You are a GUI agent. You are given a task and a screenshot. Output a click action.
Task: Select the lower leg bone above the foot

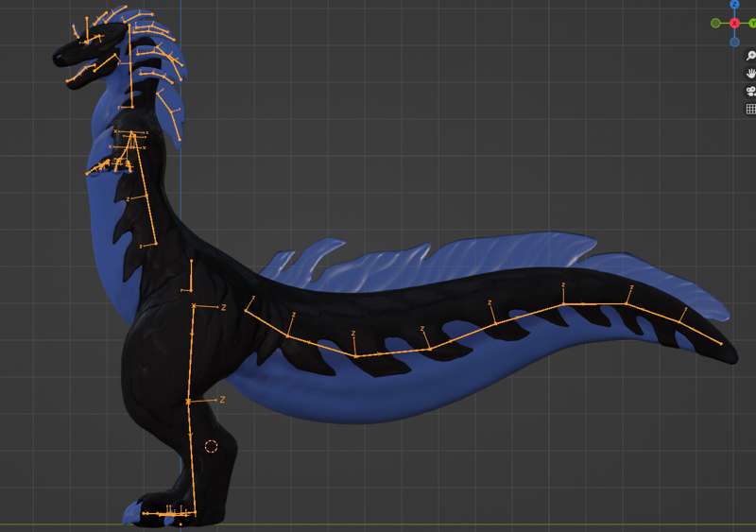192,457
